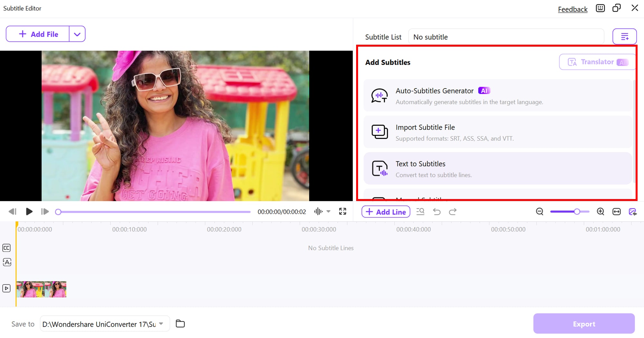Screen dimensions: 644x338
Task: Expand the waveform dropdown arrow
Action: click(328, 212)
